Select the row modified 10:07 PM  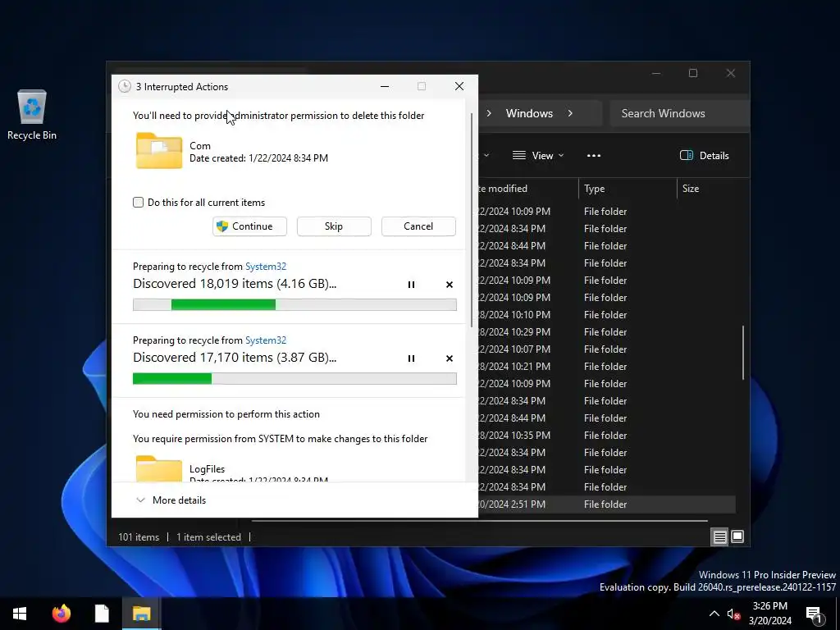pos(606,349)
